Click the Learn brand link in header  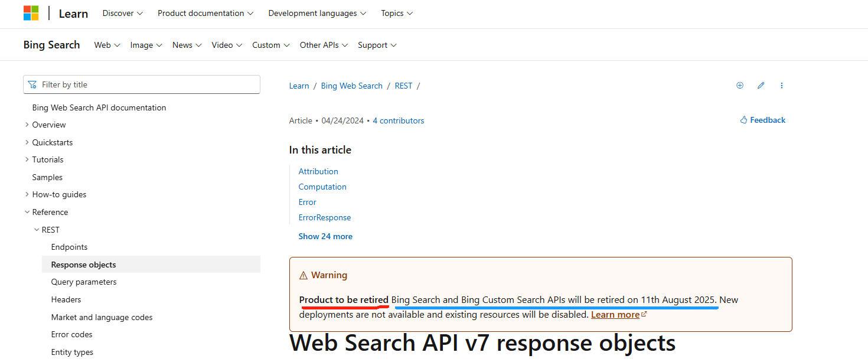(x=73, y=14)
